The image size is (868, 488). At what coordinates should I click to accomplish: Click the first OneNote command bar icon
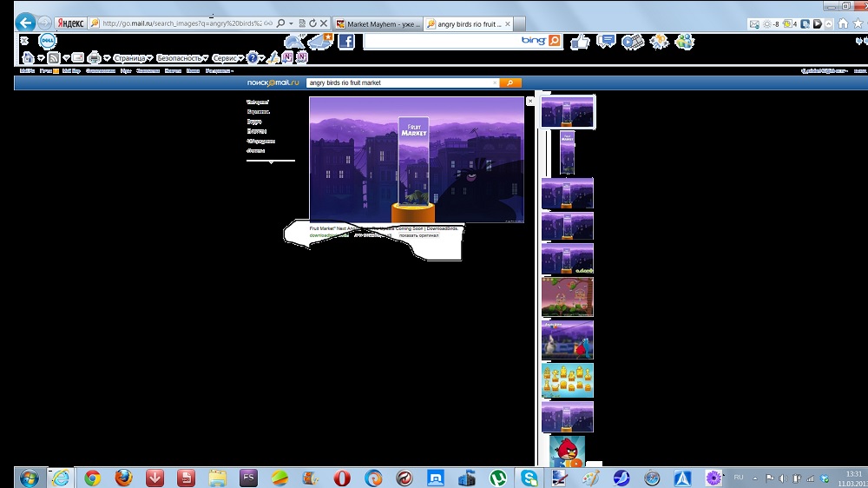287,57
